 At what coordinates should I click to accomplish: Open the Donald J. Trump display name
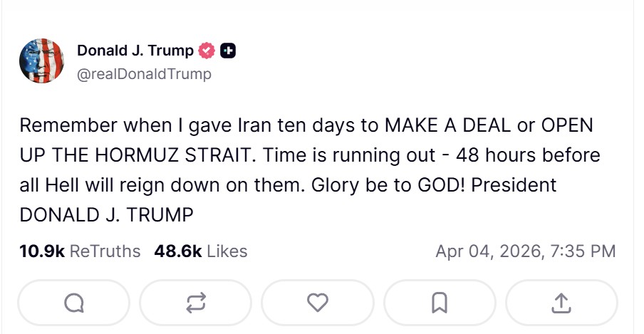click(135, 51)
